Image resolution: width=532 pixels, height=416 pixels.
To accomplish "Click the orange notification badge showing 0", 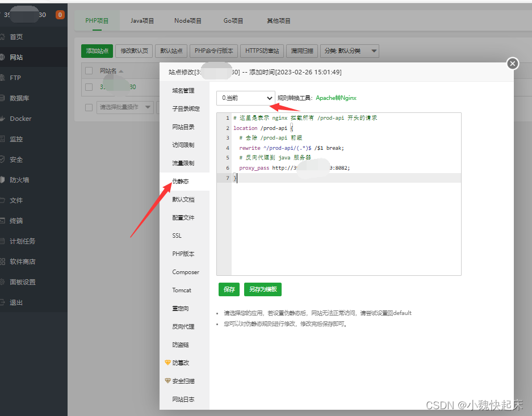I will pyautogui.click(x=60, y=15).
